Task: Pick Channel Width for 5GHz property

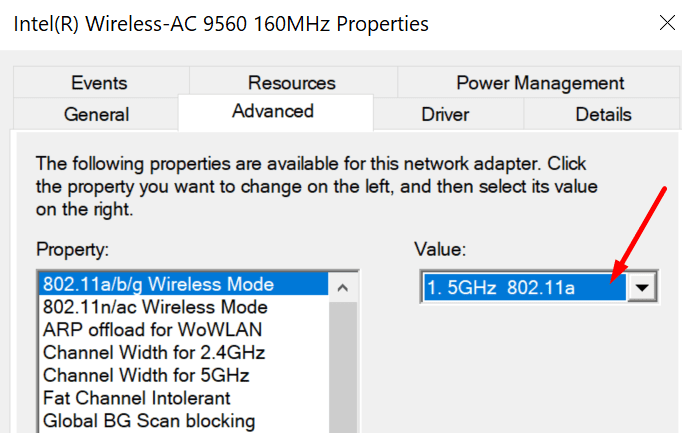Action: pyautogui.click(x=146, y=376)
